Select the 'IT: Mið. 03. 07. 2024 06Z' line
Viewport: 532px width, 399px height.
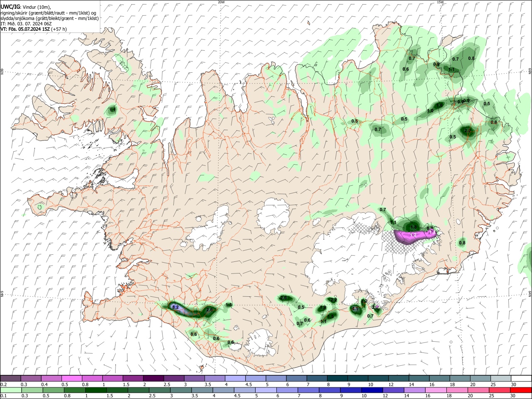[26, 24]
